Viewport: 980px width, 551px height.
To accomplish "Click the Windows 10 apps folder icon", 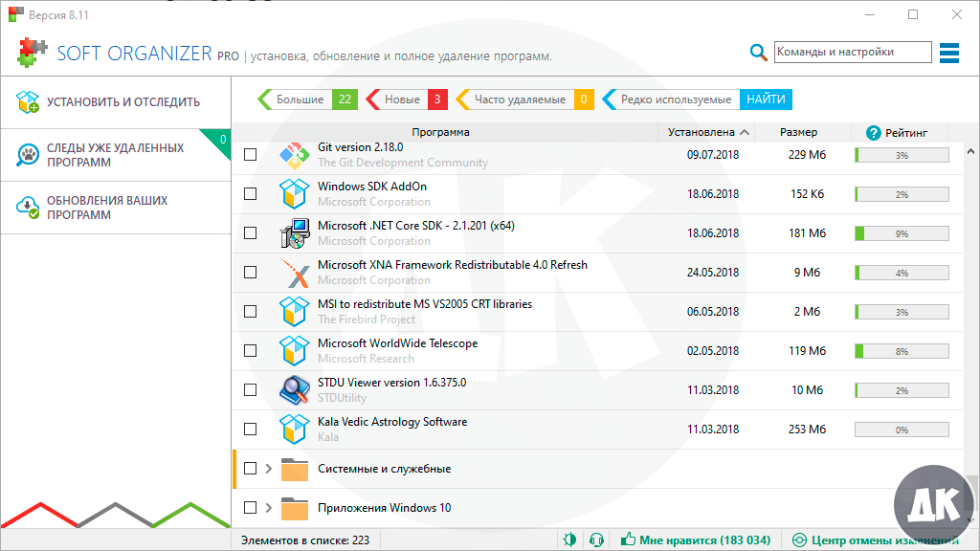I will [295, 509].
